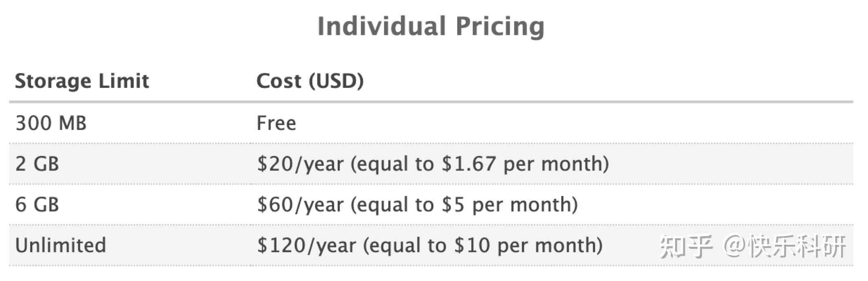Viewport: 868px width, 281px height.
Task: Select the 2 GB storage cell
Action: (37, 164)
